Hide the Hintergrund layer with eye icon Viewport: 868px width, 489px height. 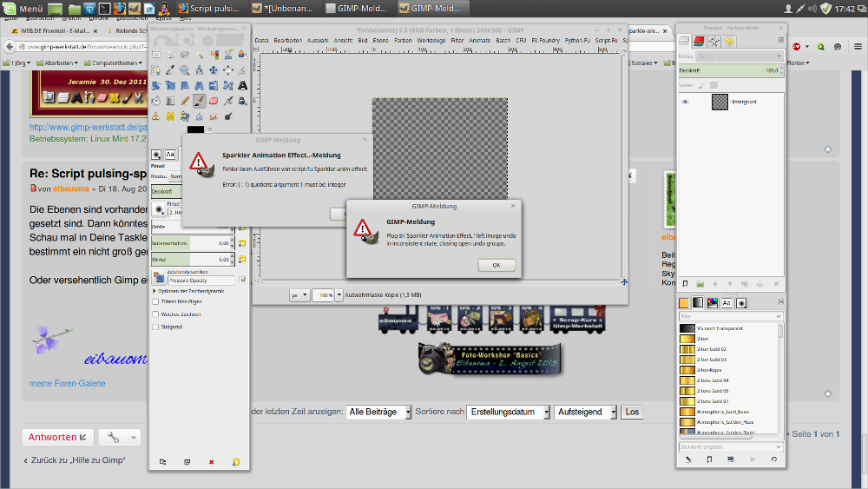point(685,102)
